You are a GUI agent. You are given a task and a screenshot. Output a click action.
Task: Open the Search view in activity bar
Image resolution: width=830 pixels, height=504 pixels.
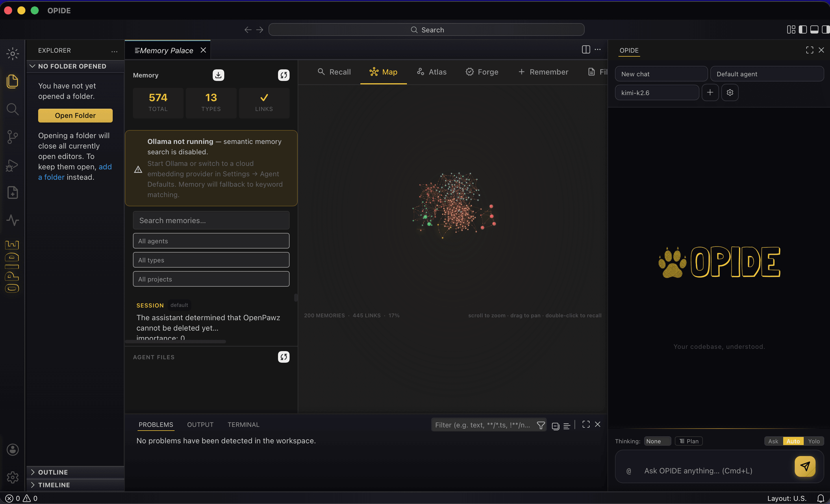click(12, 109)
